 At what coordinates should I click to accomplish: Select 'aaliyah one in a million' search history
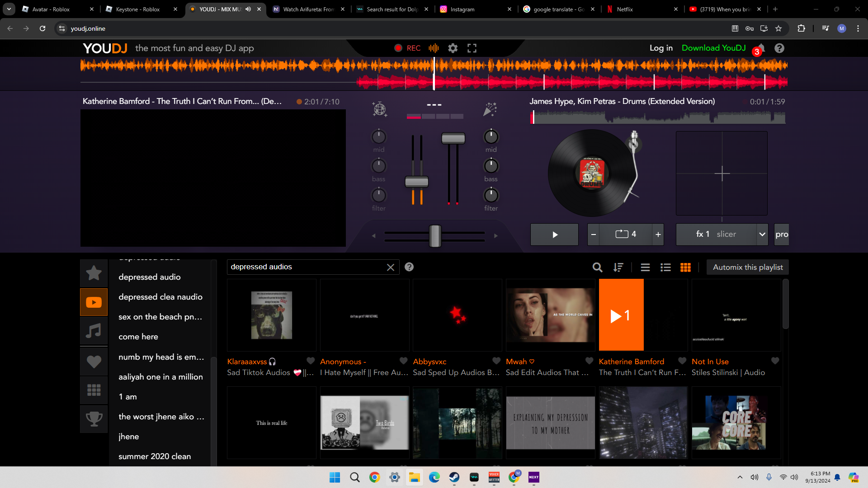point(160,377)
